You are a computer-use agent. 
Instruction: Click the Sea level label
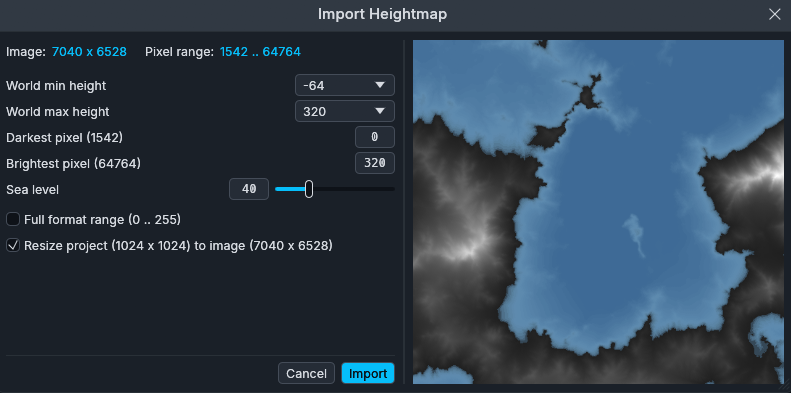(32, 190)
